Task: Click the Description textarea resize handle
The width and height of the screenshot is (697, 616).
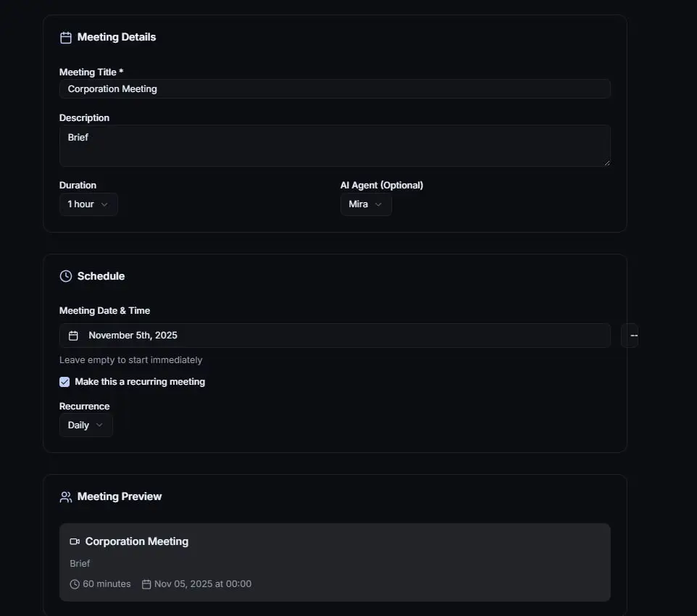Action: [x=606, y=162]
